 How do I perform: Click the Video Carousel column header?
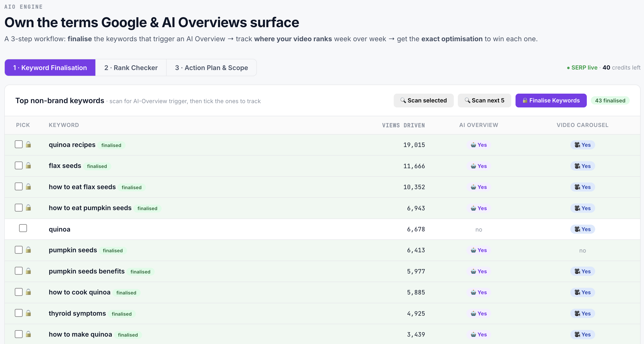[x=583, y=125]
